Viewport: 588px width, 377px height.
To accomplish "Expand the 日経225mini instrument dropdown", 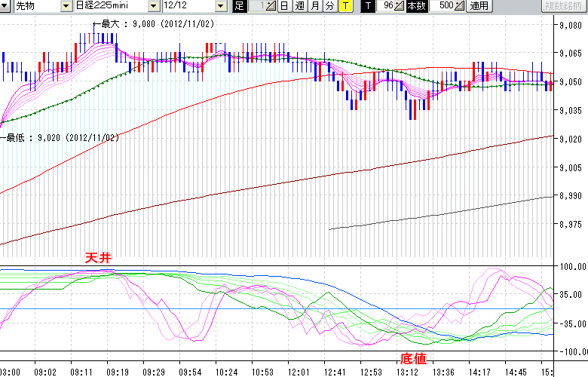I will pos(156,6).
